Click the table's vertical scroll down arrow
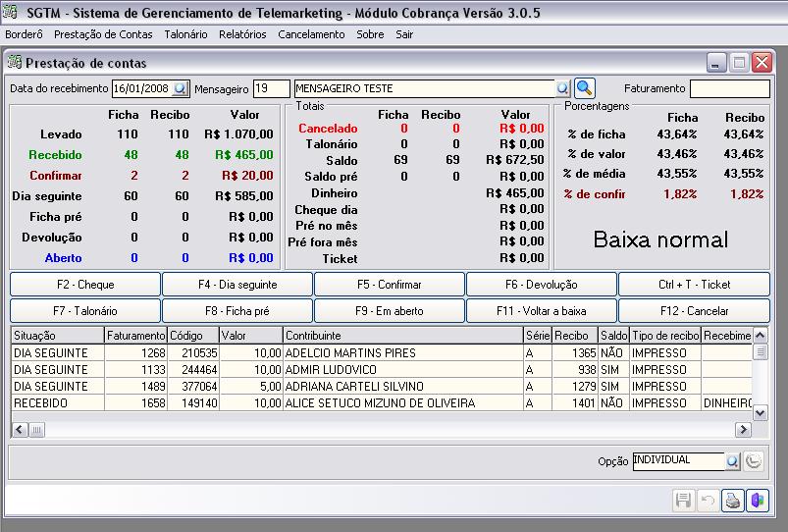The width and height of the screenshot is (788, 532). [x=759, y=414]
